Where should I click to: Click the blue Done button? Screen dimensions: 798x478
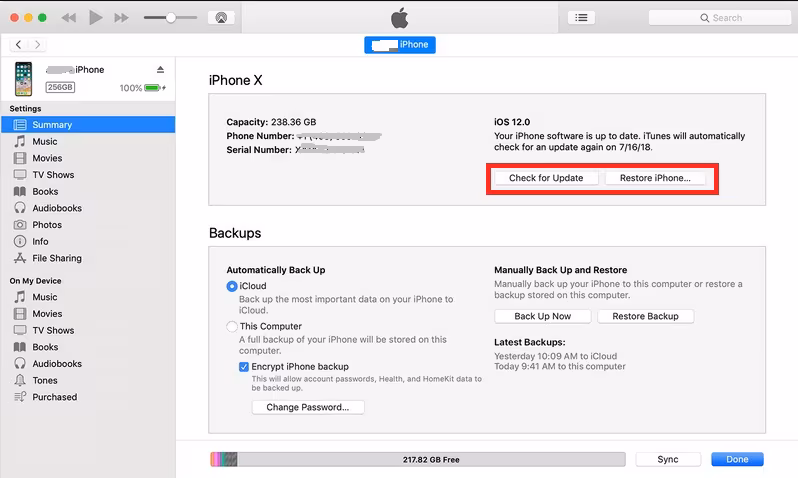737,459
